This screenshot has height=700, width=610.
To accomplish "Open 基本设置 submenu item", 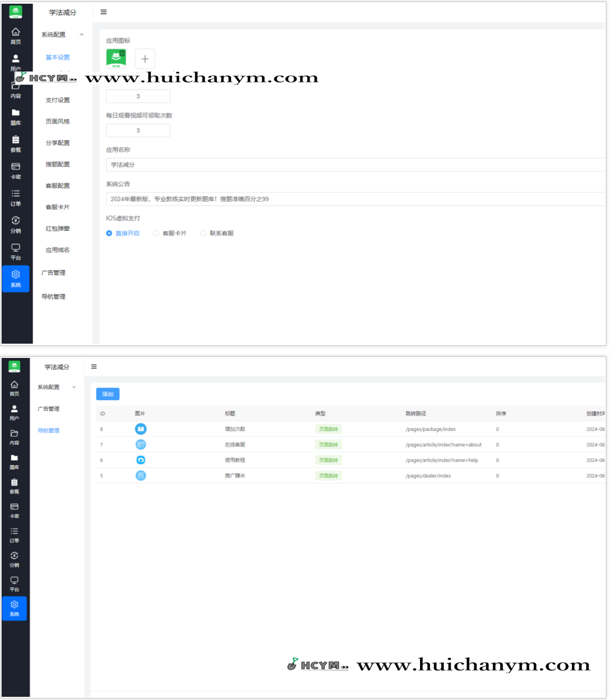I will click(58, 58).
